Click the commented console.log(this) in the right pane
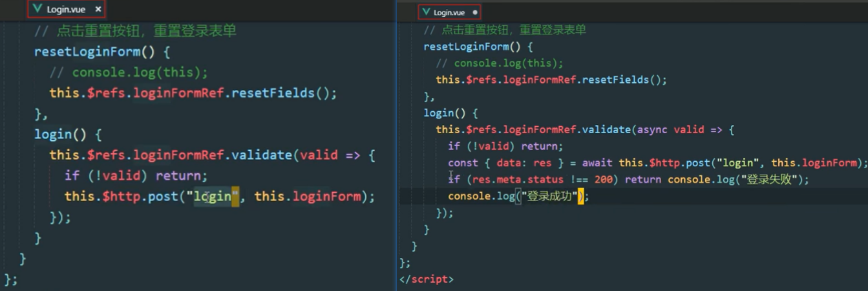The image size is (868, 291). coord(500,63)
